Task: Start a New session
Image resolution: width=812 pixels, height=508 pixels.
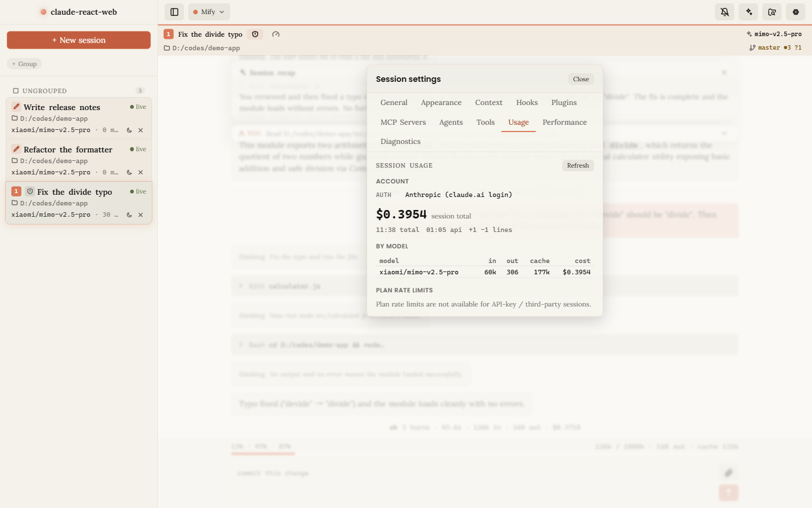Action: [79, 40]
